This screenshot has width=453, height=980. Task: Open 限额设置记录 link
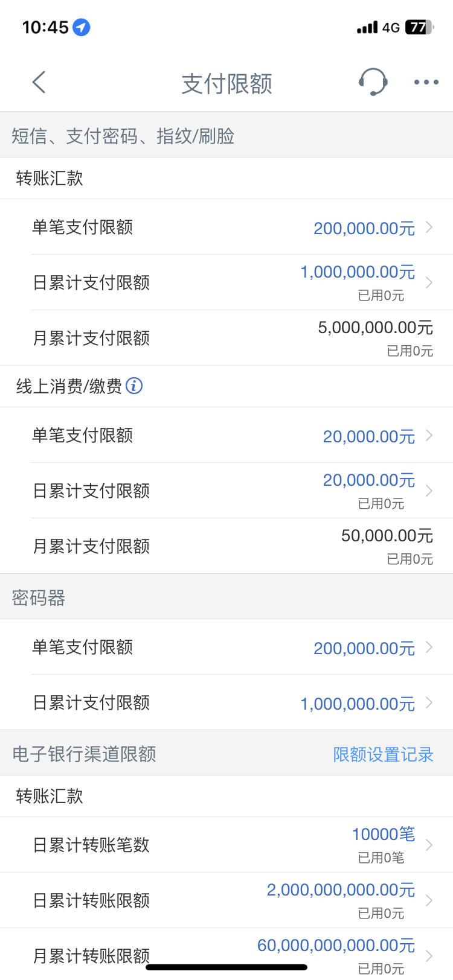click(384, 754)
